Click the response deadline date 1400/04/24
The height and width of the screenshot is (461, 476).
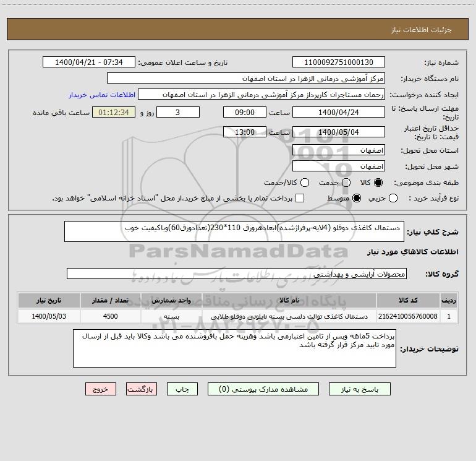[339, 112]
